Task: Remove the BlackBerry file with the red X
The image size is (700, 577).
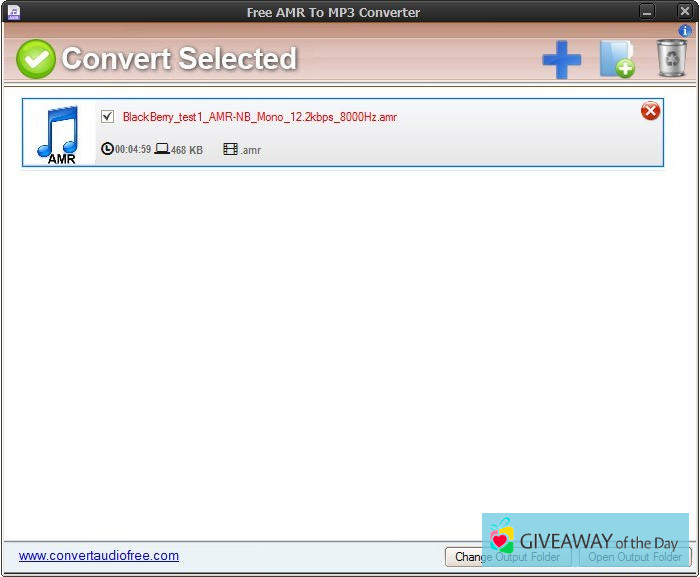Action: coord(650,111)
